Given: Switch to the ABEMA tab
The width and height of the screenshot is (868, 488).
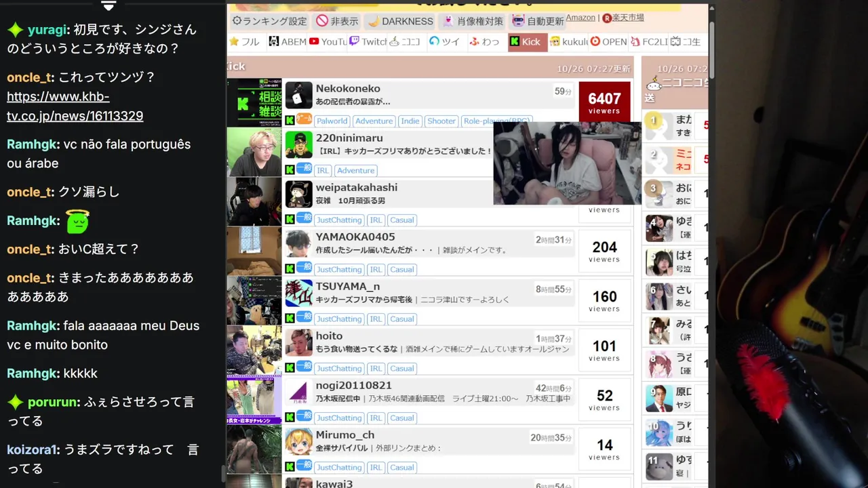Looking at the screenshot, I should click(287, 41).
